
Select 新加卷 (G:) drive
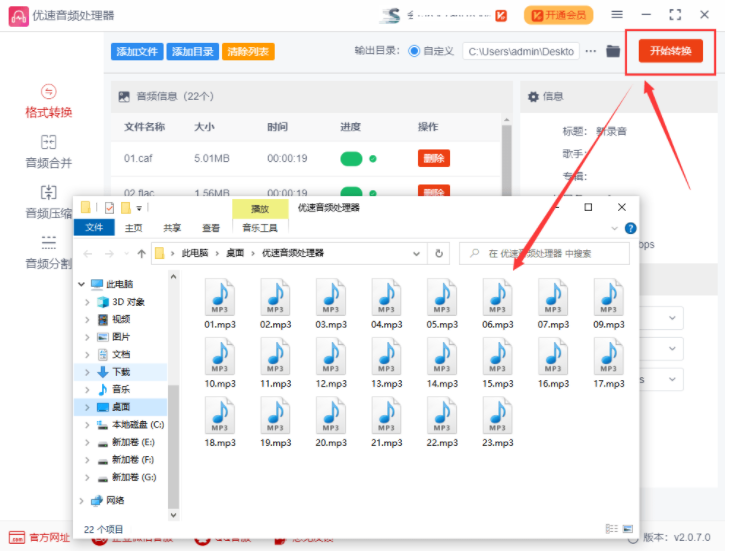[134, 477]
